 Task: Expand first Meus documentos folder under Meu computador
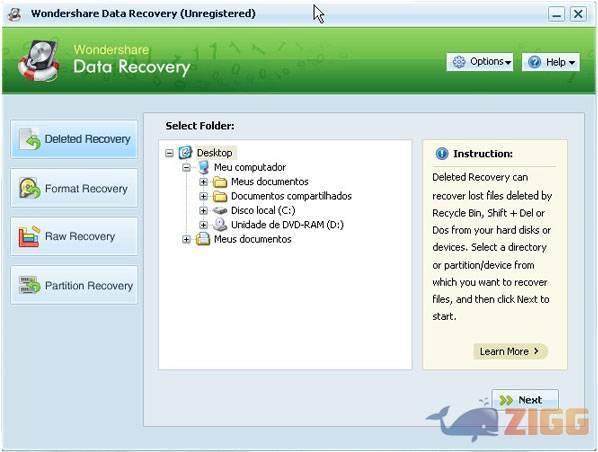point(203,182)
